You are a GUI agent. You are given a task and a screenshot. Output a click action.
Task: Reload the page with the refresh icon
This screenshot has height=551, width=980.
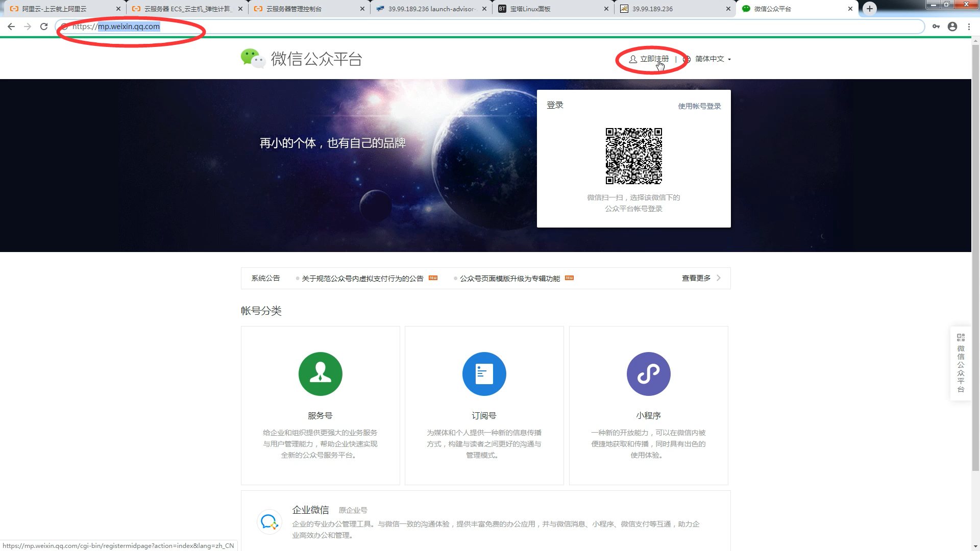tap(44, 27)
